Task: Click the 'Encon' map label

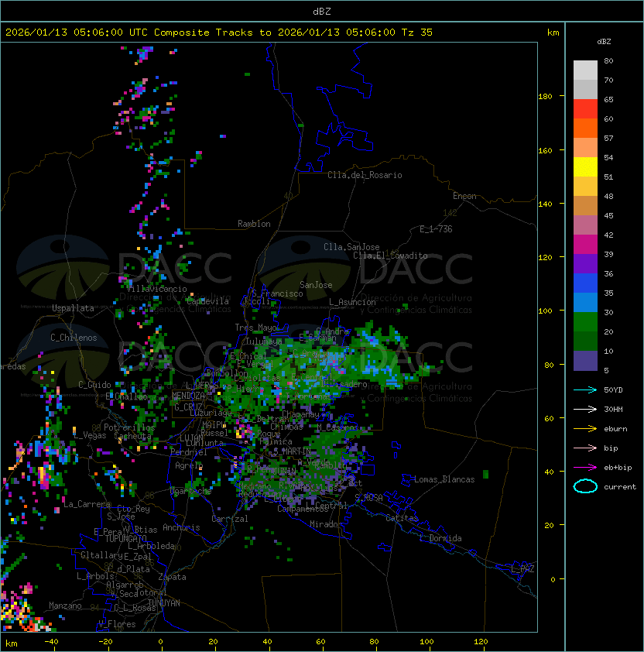Action: point(464,196)
